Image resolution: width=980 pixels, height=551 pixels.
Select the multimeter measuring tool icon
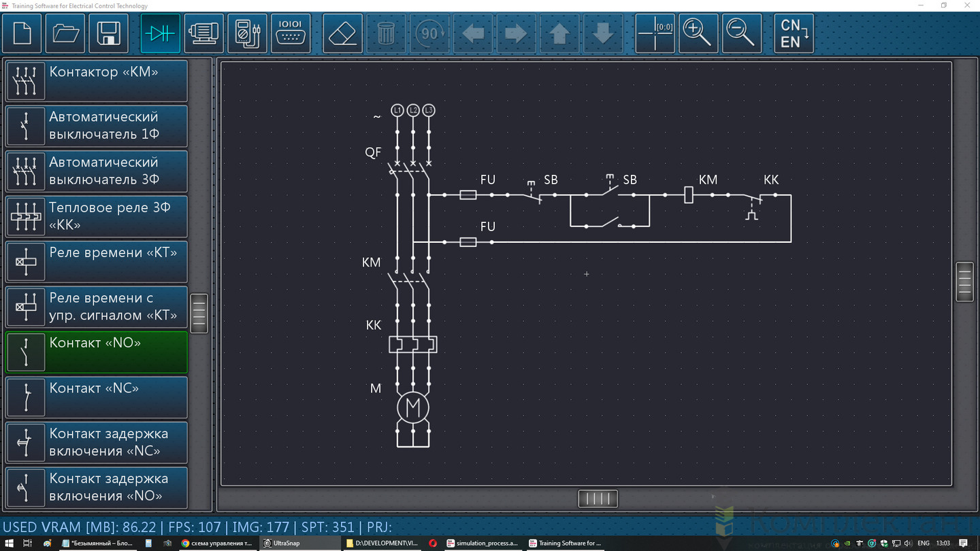pyautogui.click(x=247, y=33)
